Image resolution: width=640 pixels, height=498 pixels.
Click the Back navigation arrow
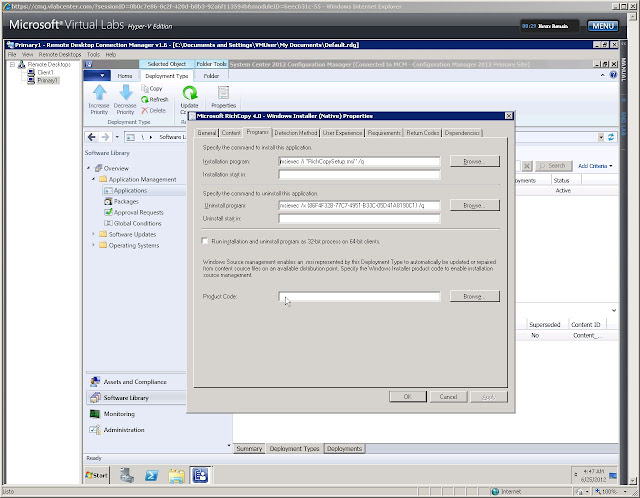92,137
